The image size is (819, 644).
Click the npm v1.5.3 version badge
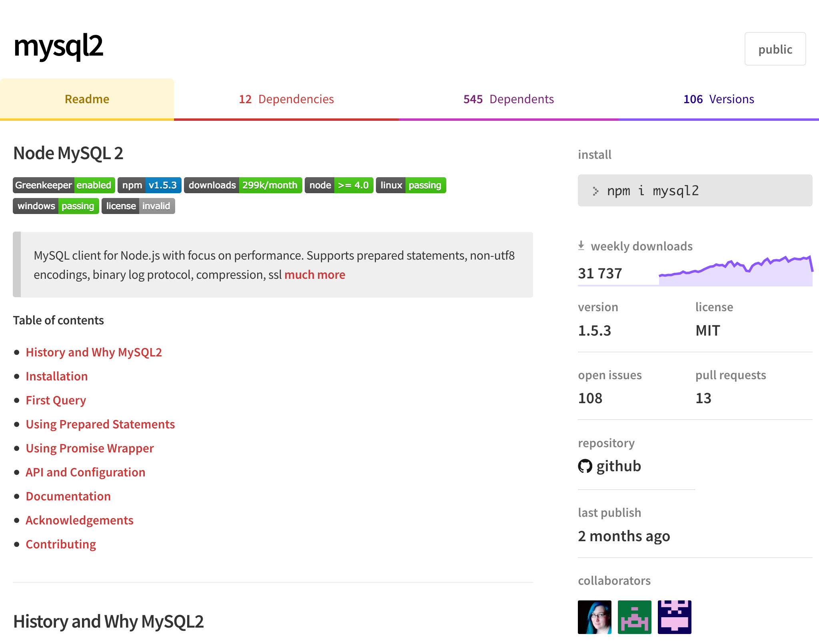pos(149,185)
